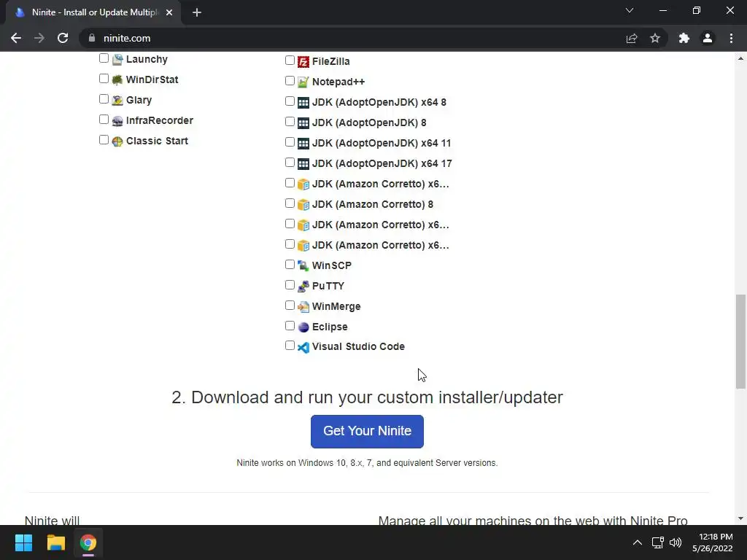Click the Notepad++ icon
Image resolution: width=747 pixels, height=560 pixels.
[x=303, y=82]
